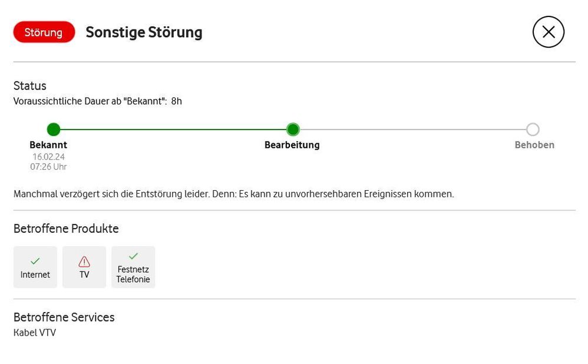The width and height of the screenshot is (588, 364).
Task: Click the Bekannt step label
Action: tap(48, 145)
